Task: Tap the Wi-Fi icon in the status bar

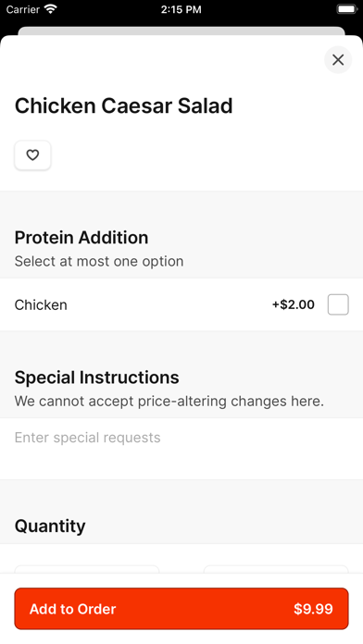Action: (51, 9)
